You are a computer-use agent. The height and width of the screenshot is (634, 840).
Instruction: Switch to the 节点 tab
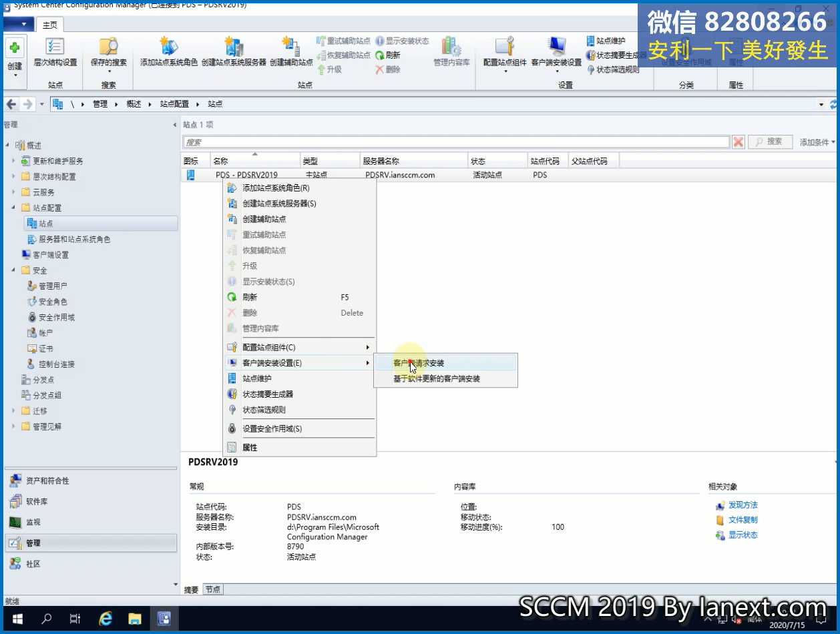[213, 589]
